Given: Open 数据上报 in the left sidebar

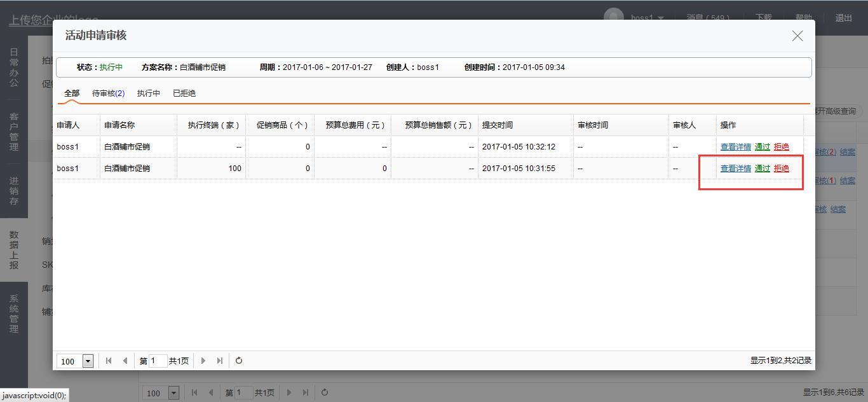Looking at the screenshot, I should [14, 250].
